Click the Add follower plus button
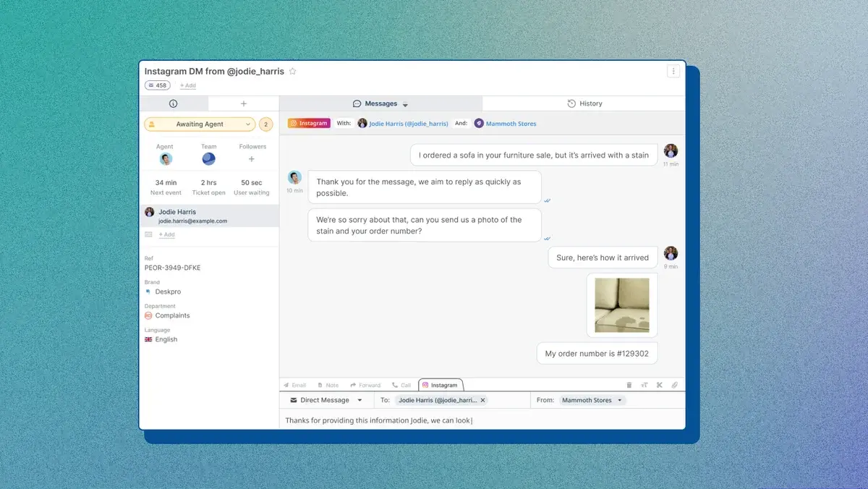Image resolution: width=868 pixels, height=489 pixels. (252, 158)
